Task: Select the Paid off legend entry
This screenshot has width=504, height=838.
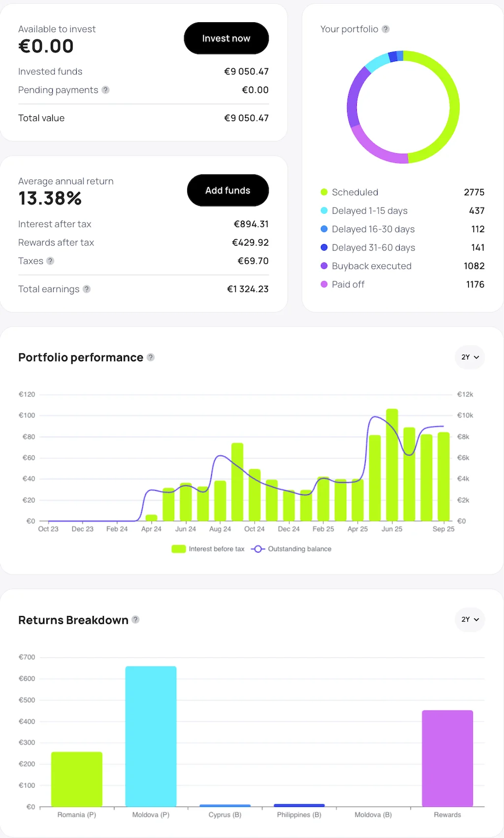Action: [x=348, y=285]
